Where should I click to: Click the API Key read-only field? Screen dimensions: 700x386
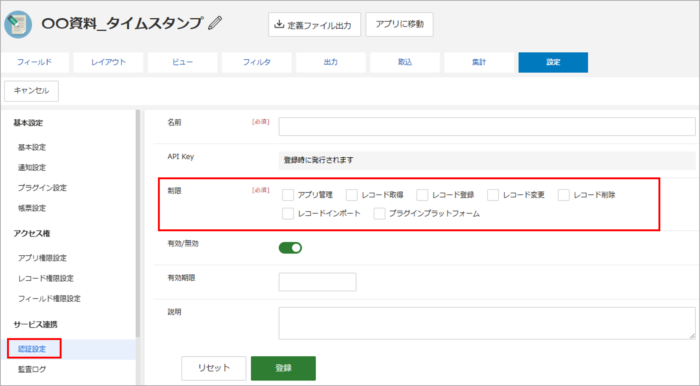coord(487,160)
